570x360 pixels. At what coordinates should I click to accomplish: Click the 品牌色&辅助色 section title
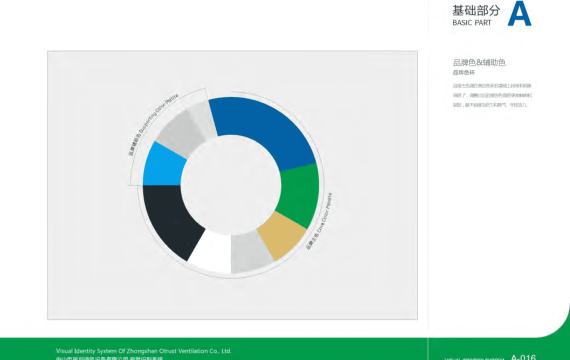(479, 63)
